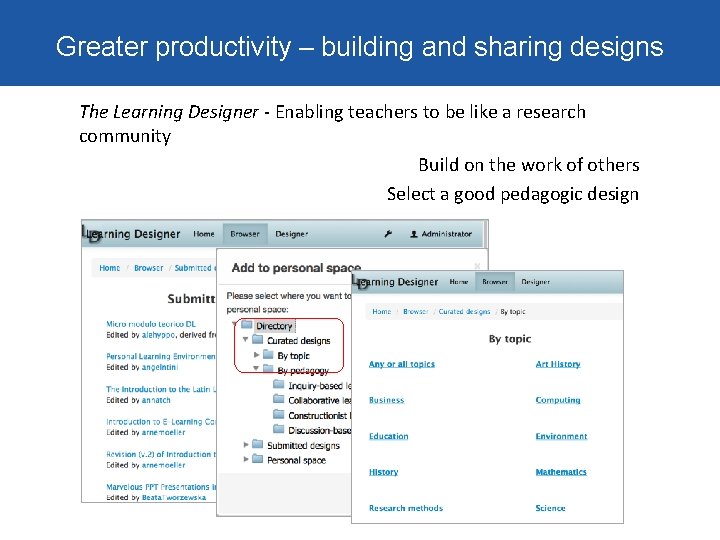Select Collaborative learning tree label
The height and width of the screenshot is (540, 720).
[x=320, y=400]
